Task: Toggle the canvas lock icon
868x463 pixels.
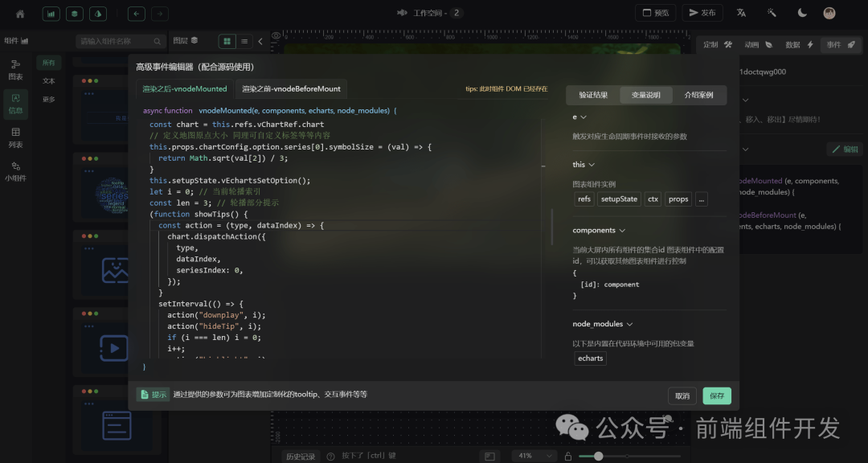Action: [567, 457]
